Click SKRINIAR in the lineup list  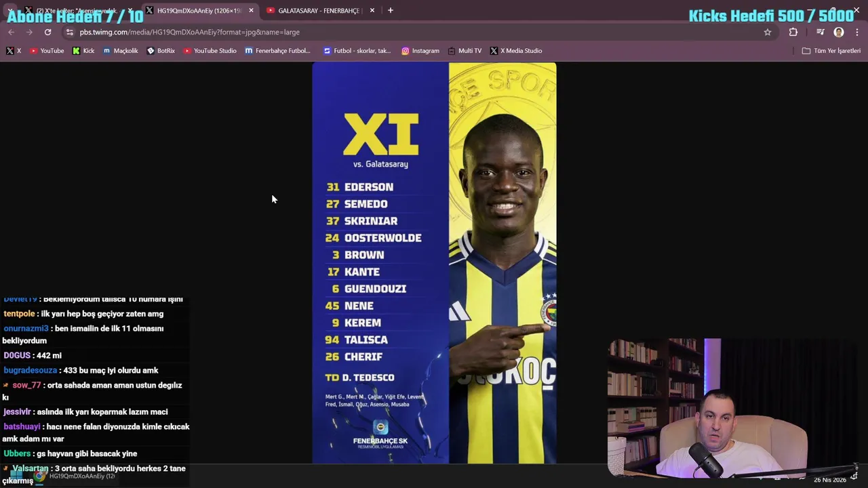(371, 221)
